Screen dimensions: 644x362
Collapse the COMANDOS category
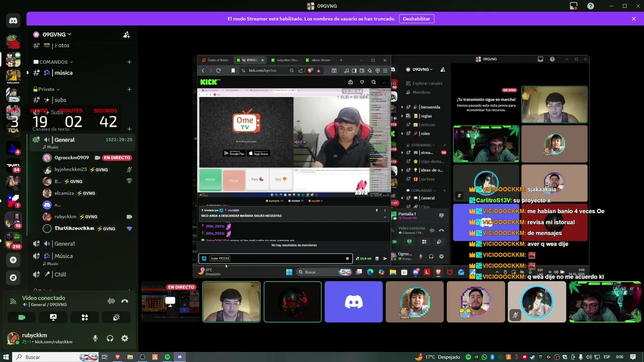click(x=53, y=62)
